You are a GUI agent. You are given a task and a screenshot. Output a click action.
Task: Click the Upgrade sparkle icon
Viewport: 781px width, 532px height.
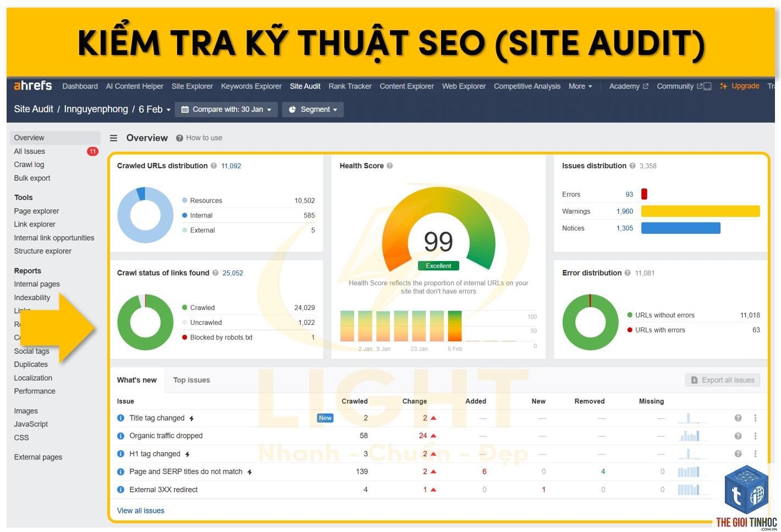coord(724,86)
